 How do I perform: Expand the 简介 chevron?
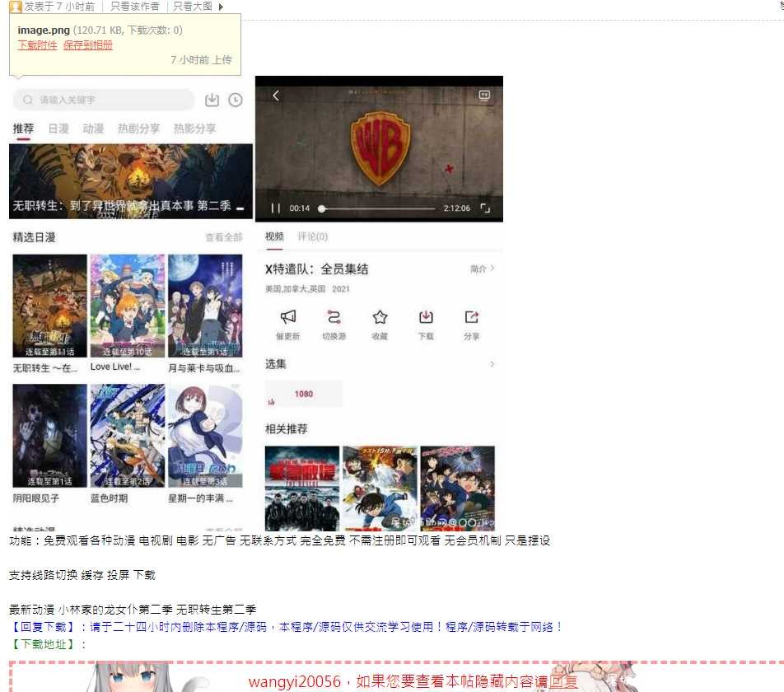pyautogui.click(x=492, y=268)
